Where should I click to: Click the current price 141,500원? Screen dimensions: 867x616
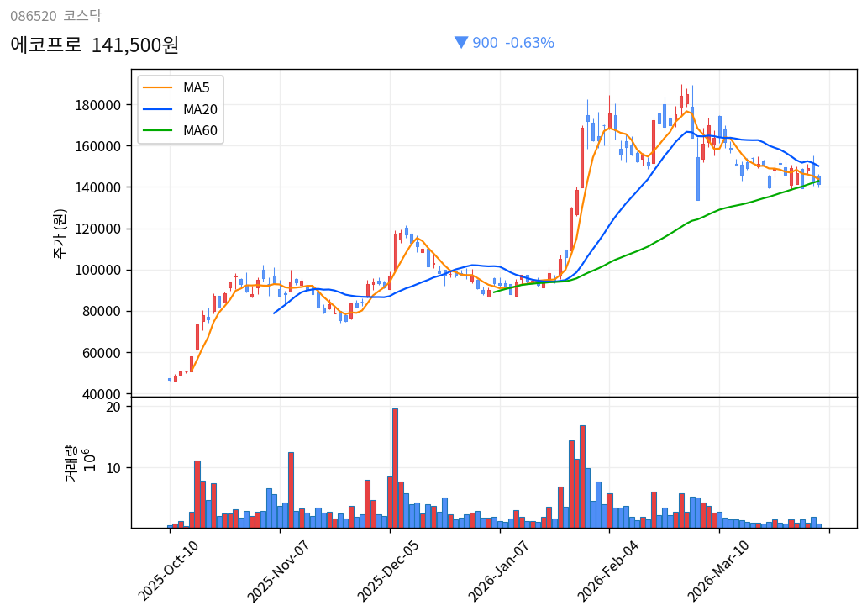tap(134, 45)
